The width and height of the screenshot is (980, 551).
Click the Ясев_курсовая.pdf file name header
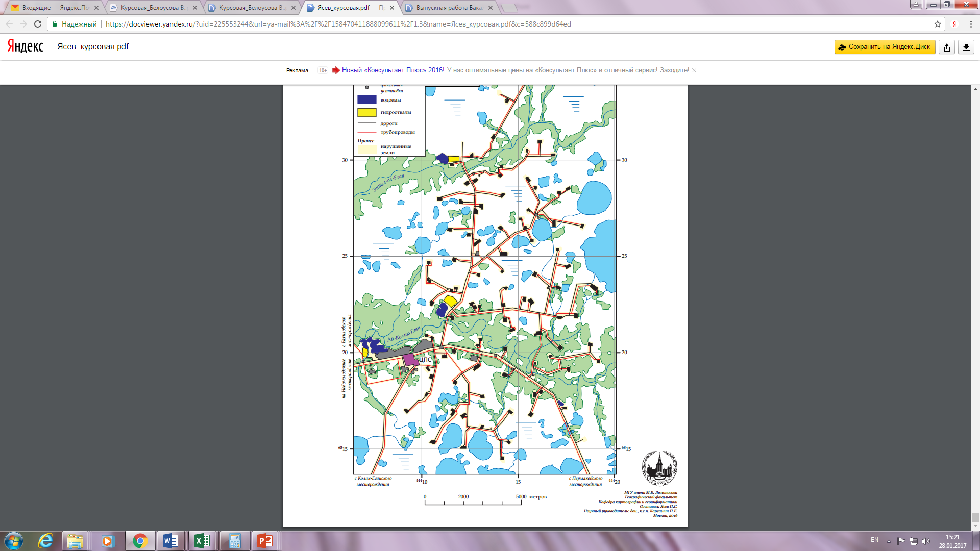click(93, 47)
